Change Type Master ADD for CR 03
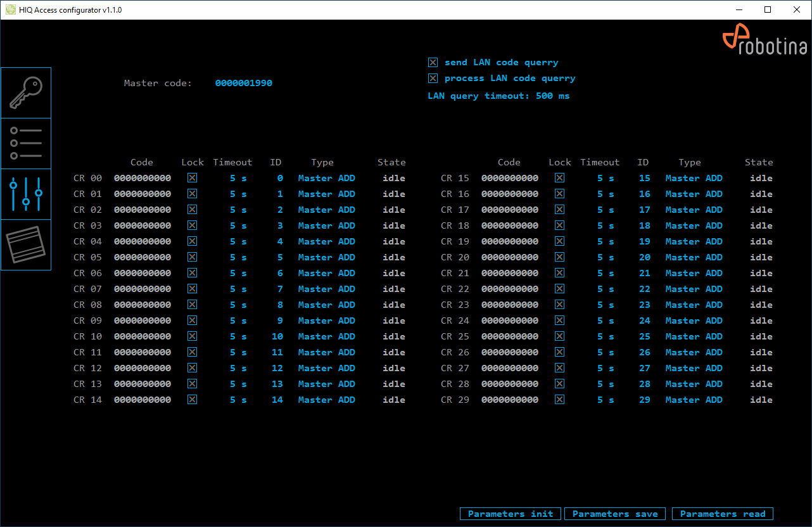The image size is (812, 527). pyautogui.click(x=326, y=225)
